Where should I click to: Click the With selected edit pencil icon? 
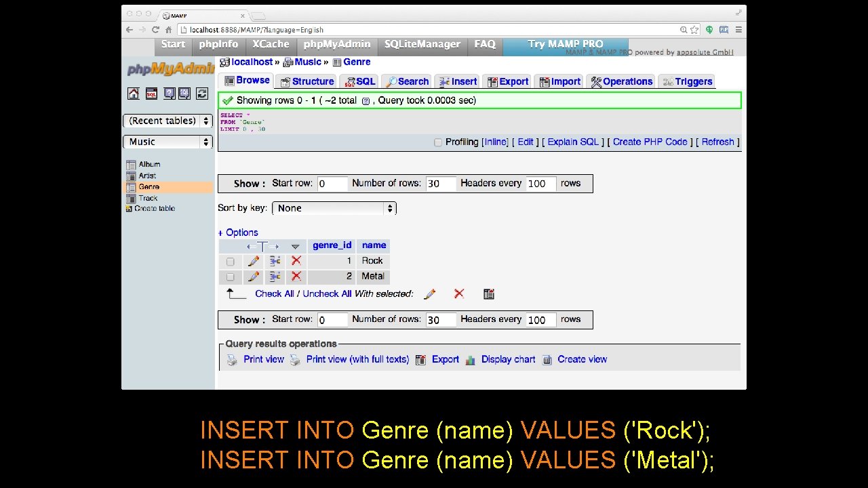429,294
